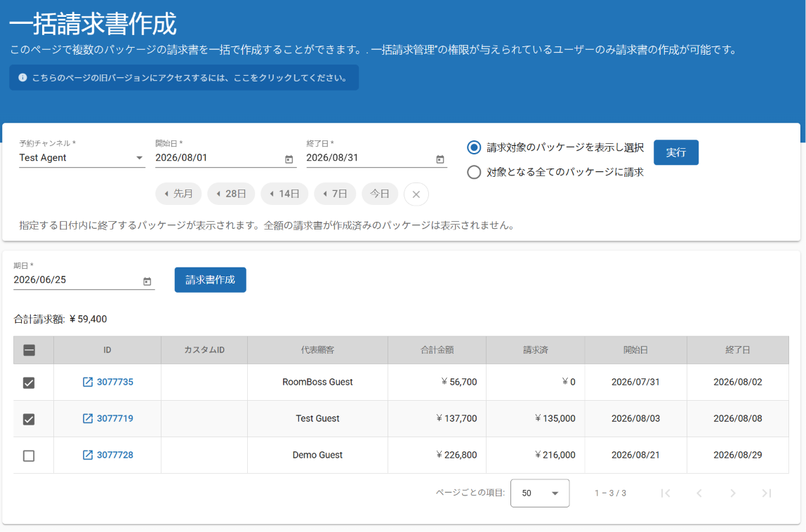Open package 3077735 external link icon
The width and height of the screenshot is (806, 532).
[x=87, y=382]
